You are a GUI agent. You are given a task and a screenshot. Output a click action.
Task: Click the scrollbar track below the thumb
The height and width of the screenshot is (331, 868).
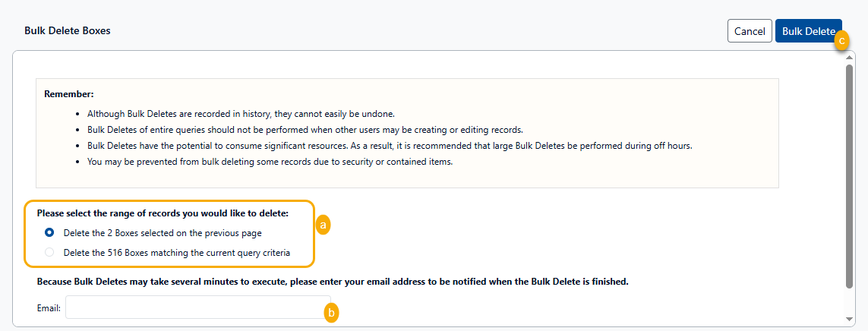click(x=850, y=301)
